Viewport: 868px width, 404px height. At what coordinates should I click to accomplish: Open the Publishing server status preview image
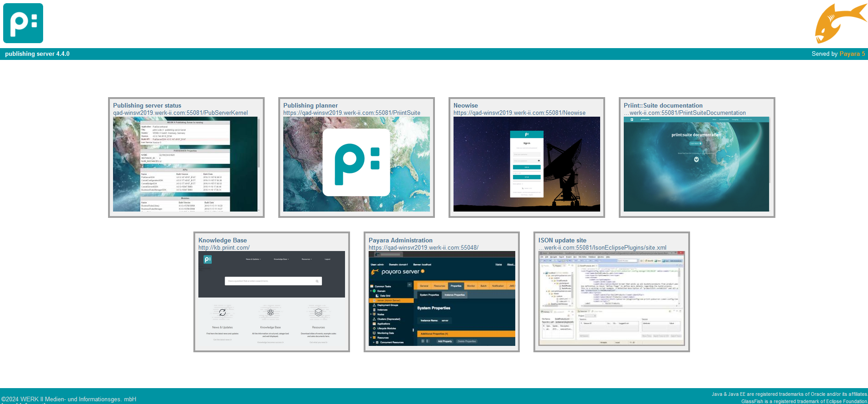pos(186,164)
